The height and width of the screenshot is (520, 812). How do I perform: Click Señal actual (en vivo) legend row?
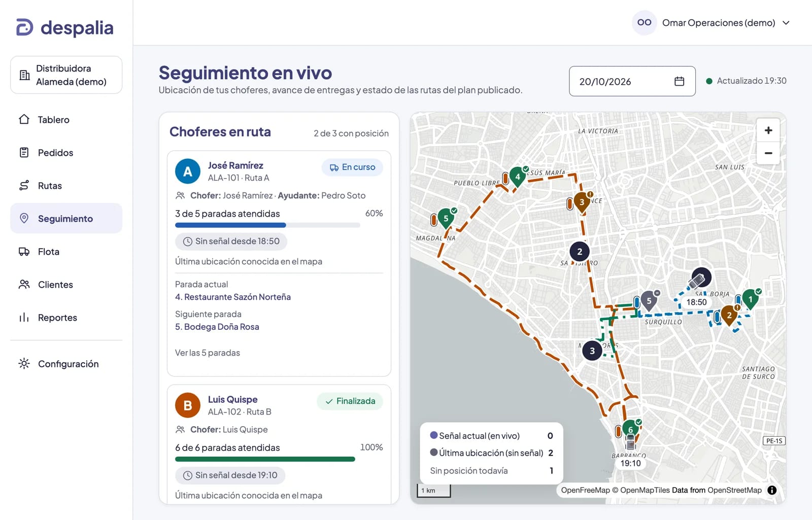pyautogui.click(x=492, y=436)
